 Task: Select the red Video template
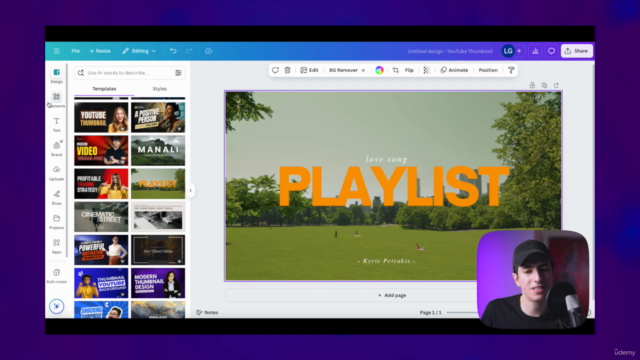pyautogui.click(x=101, y=151)
